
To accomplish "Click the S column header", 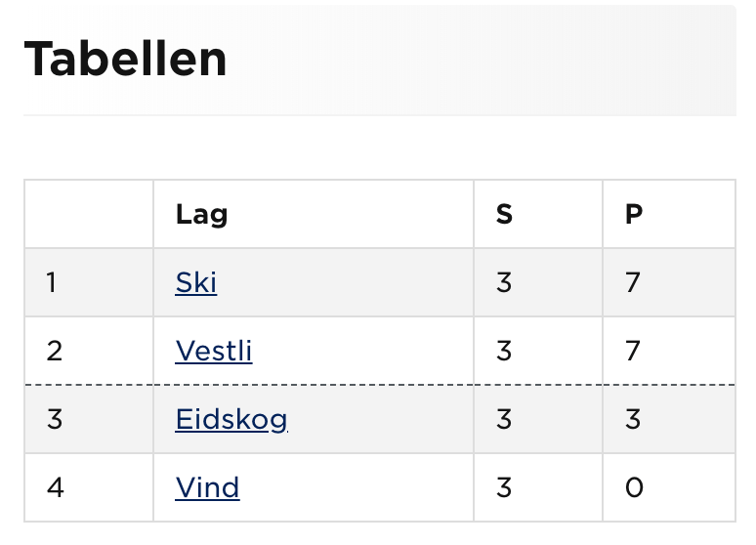I will click(x=504, y=214).
